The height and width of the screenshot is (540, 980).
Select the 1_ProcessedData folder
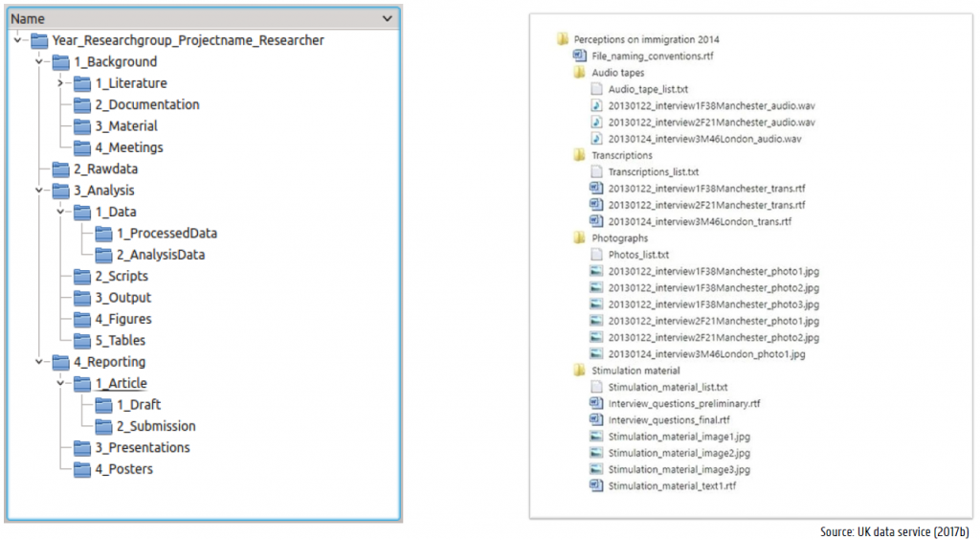click(x=166, y=234)
